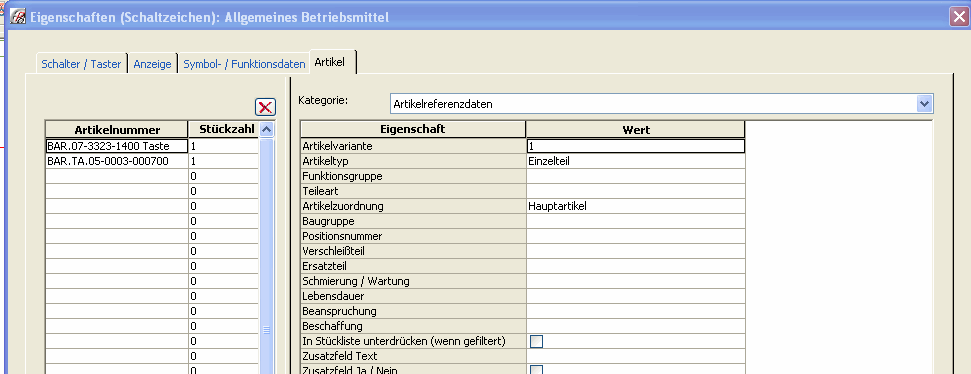Click the red X delete article icon
This screenshot has height=374, width=971.
coord(266,107)
